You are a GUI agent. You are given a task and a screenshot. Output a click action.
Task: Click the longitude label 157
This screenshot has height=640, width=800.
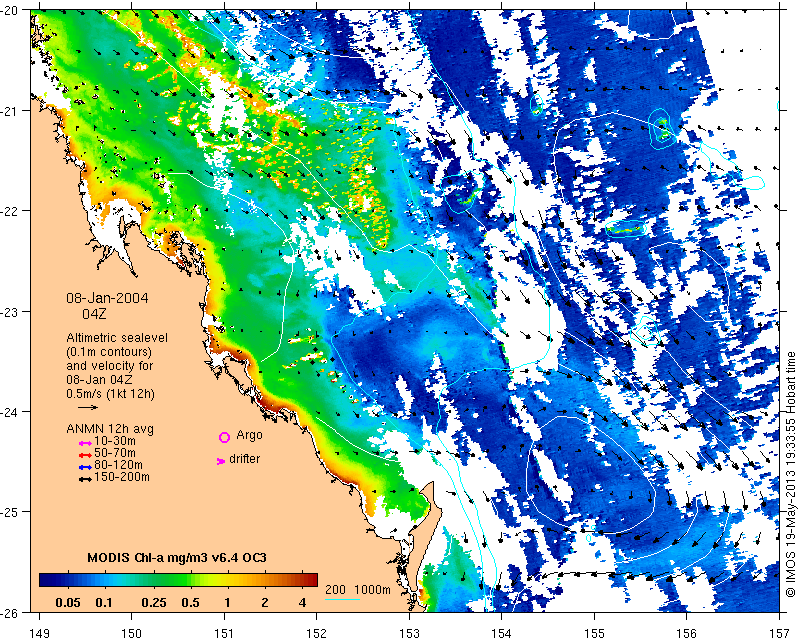780,633
